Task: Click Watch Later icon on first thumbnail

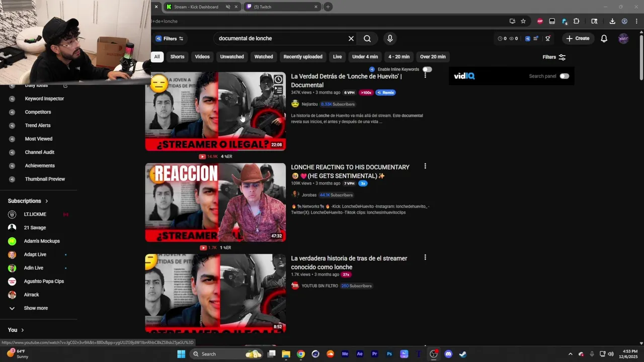Action: point(278,79)
